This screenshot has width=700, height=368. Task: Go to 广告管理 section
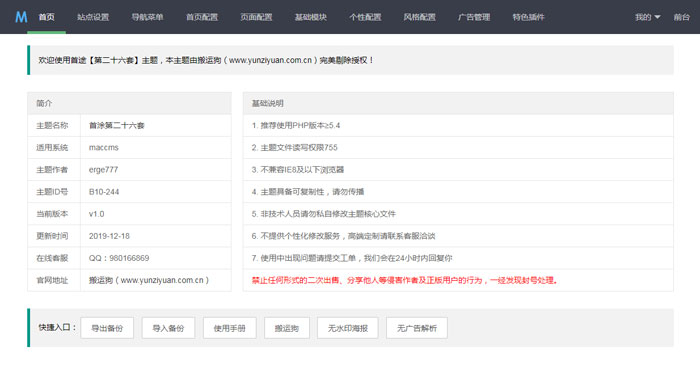(474, 17)
